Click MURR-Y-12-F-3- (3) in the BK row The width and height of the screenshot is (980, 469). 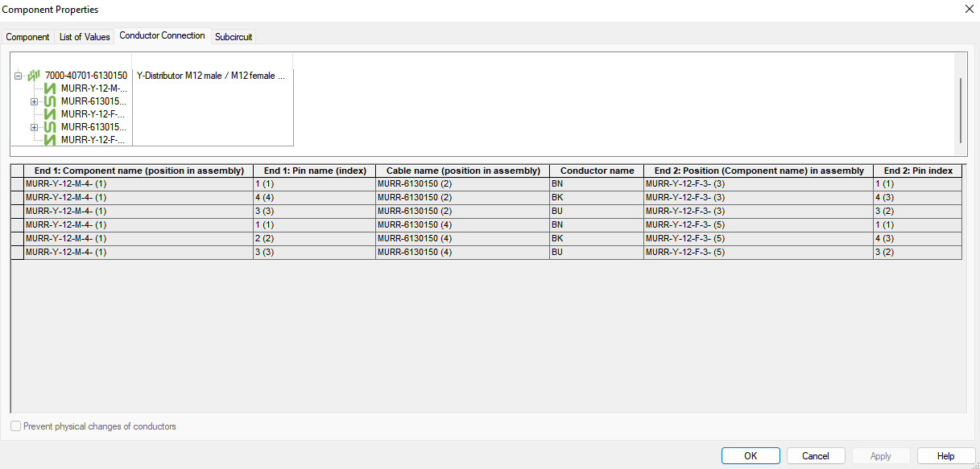tap(759, 198)
